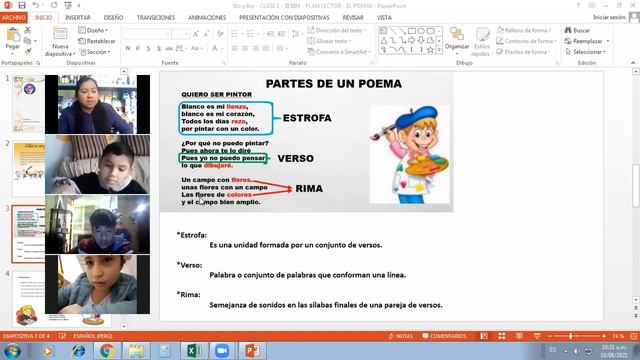Image resolution: width=640 pixels, height=360 pixels.
Task: Undo the last action
Action: click(36, 5)
